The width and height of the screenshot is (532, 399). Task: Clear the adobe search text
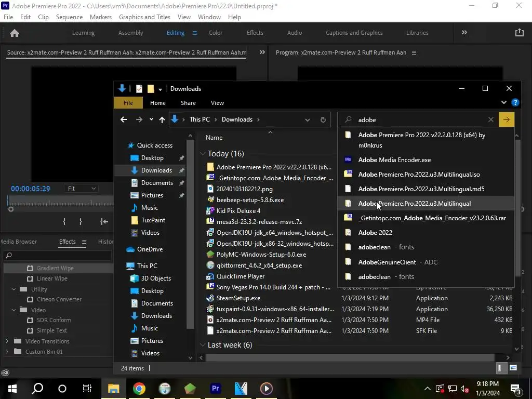pyautogui.click(x=490, y=119)
